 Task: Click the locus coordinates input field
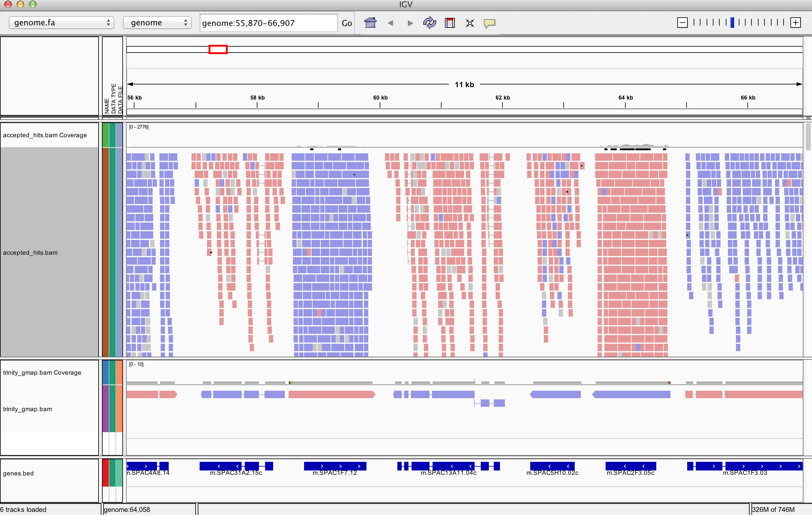[268, 23]
